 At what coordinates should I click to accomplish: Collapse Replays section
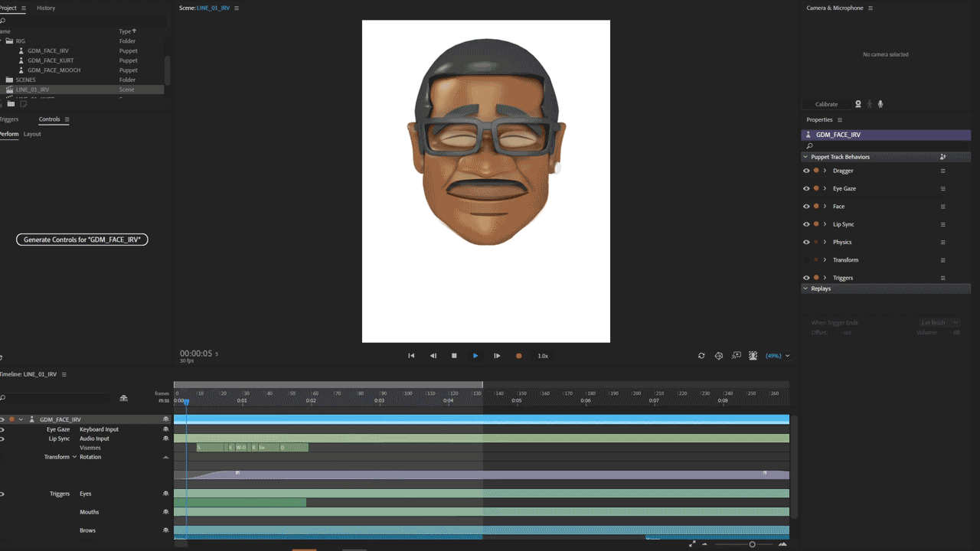(x=805, y=289)
